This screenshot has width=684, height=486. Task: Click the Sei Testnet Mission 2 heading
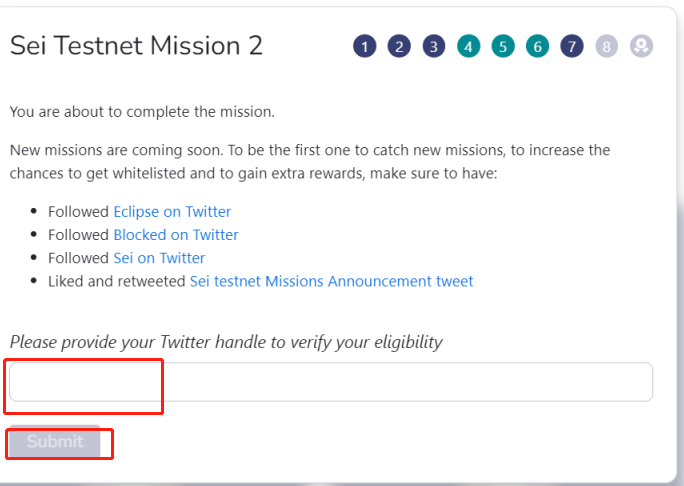click(136, 45)
